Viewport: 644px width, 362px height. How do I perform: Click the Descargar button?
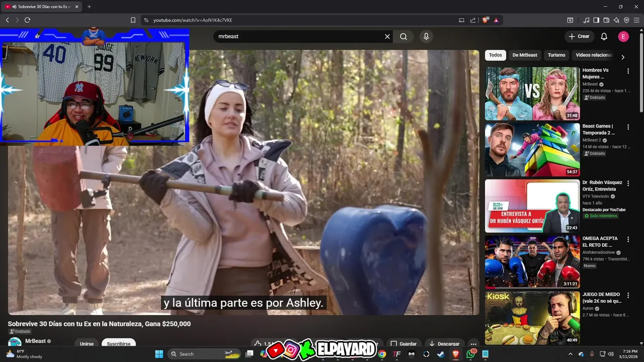pos(444,343)
